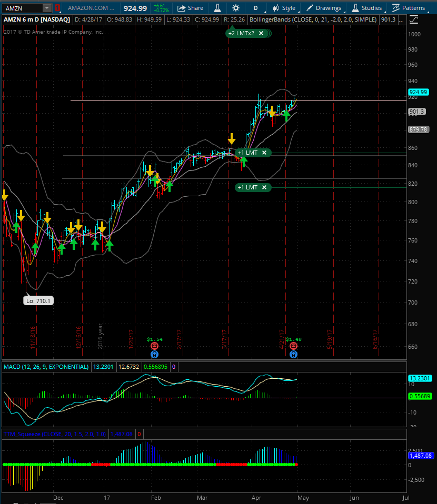Click the 13.2301 bubble on the MACD axis

[x=420, y=378]
